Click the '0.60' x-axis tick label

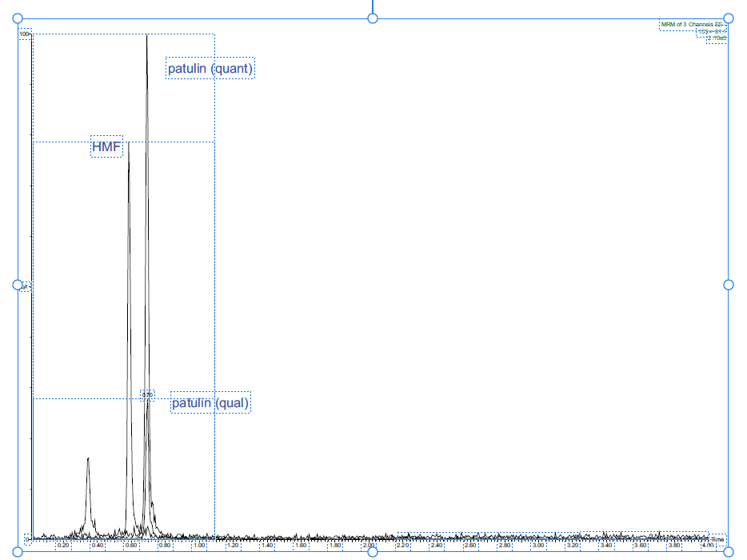click(x=131, y=546)
